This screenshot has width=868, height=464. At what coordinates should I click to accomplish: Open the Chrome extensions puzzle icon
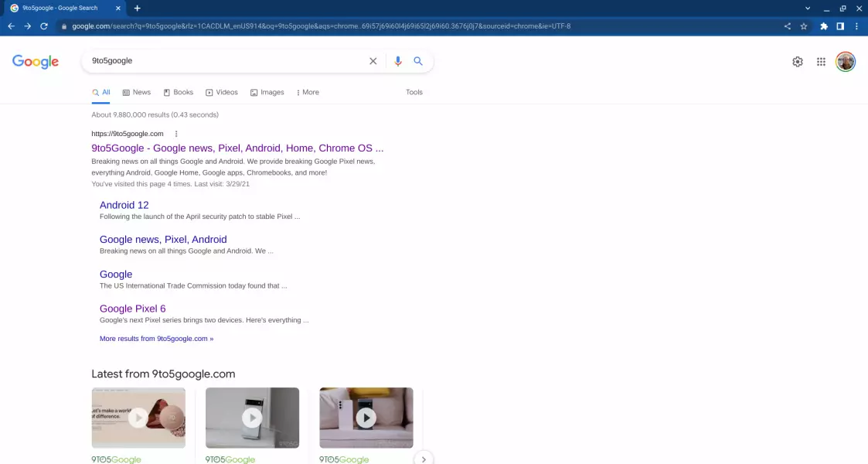(x=824, y=26)
